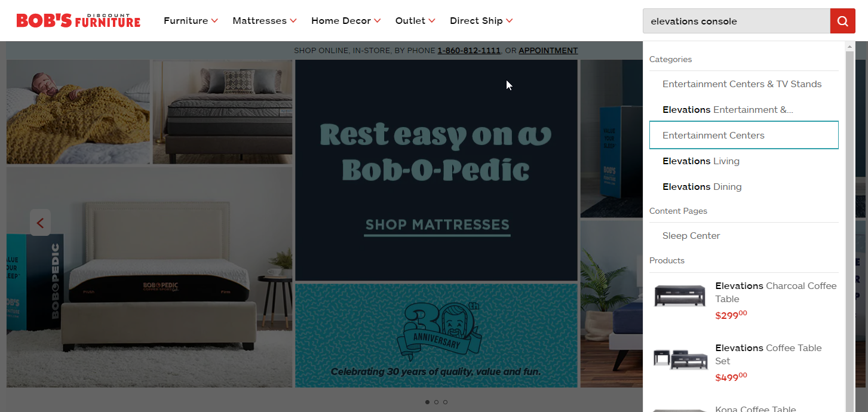Click the Shop Mattresses link

pyautogui.click(x=437, y=225)
